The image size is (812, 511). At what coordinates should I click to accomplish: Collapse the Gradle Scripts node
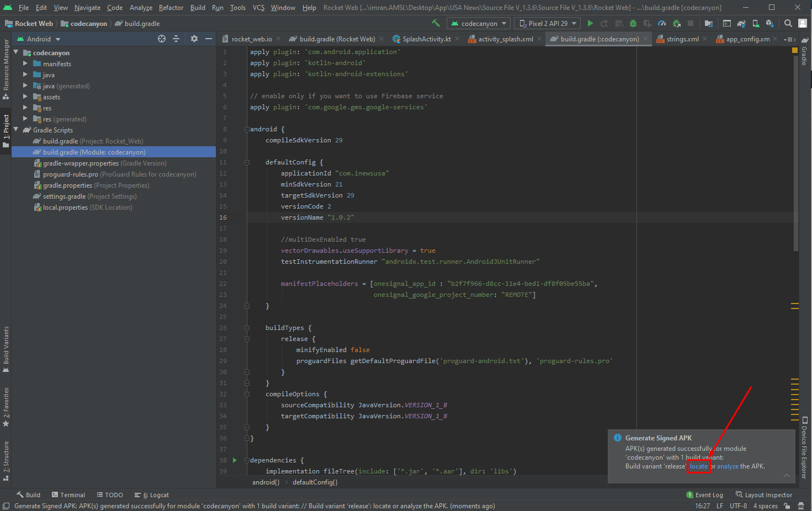point(16,130)
